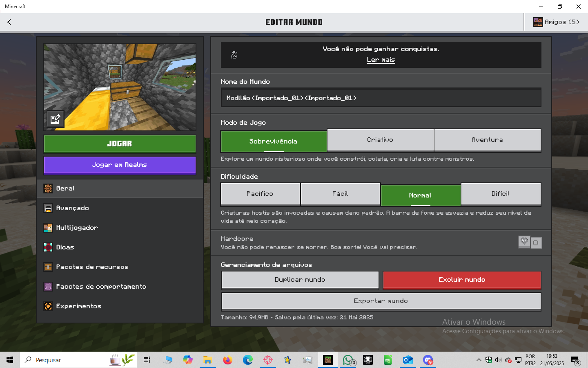Screen dimensions: 588x368
Task: Open Firefox from the taskbar
Action: click(x=227, y=360)
